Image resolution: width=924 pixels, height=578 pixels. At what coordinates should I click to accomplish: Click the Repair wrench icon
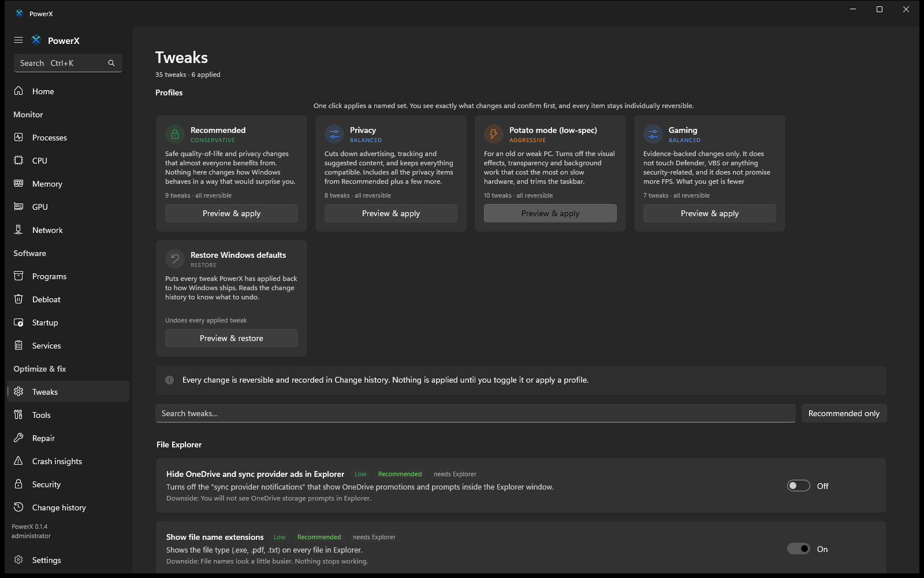pos(18,438)
